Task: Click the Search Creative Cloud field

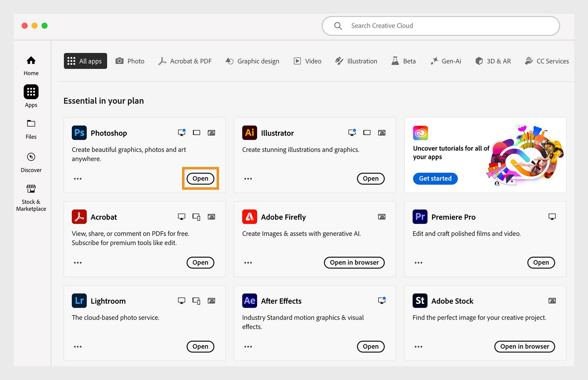Action: click(x=441, y=26)
